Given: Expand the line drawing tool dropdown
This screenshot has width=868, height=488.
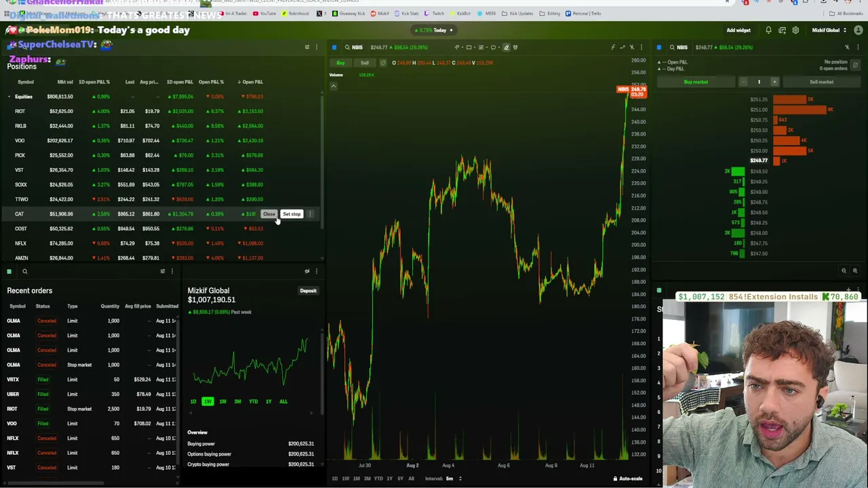Looking at the screenshot, I should tap(462, 47).
